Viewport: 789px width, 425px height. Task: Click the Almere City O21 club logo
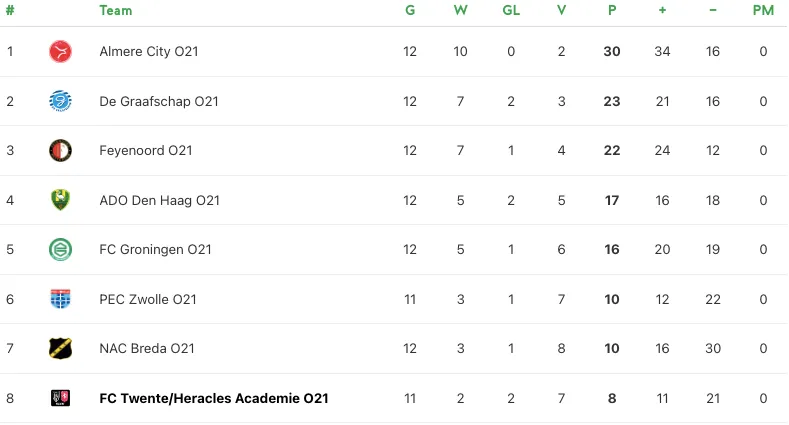pos(61,51)
